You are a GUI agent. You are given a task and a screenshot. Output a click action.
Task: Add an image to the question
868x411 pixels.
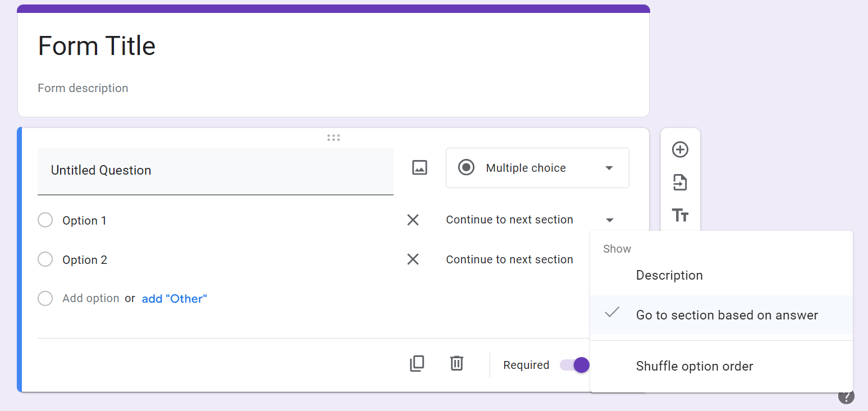point(419,167)
